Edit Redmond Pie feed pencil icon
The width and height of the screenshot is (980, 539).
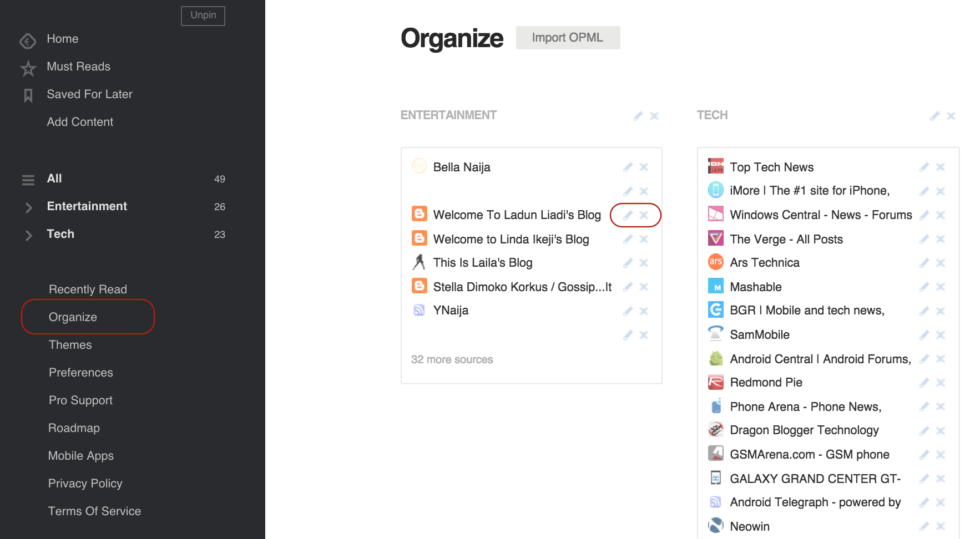click(924, 383)
